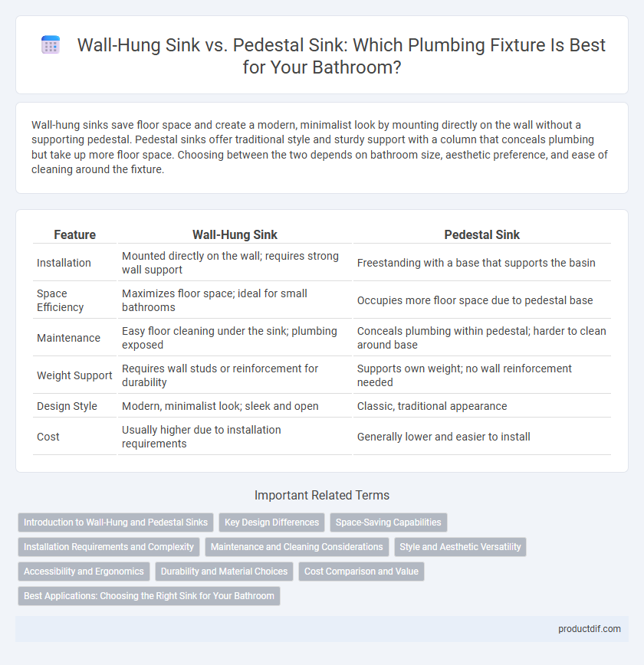The width and height of the screenshot is (644, 665).
Task: Open Best Applications: Choosing the Right Sink tag
Action: 149,596
